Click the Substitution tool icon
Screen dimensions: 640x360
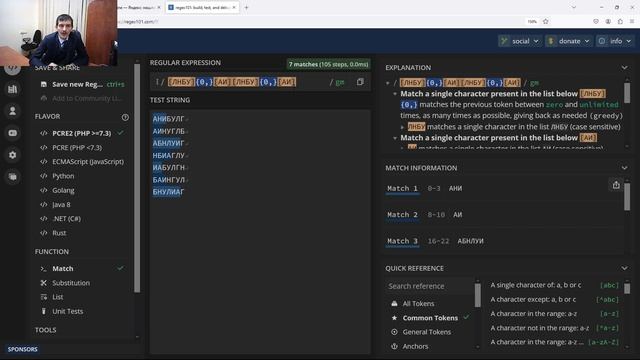click(x=44, y=283)
